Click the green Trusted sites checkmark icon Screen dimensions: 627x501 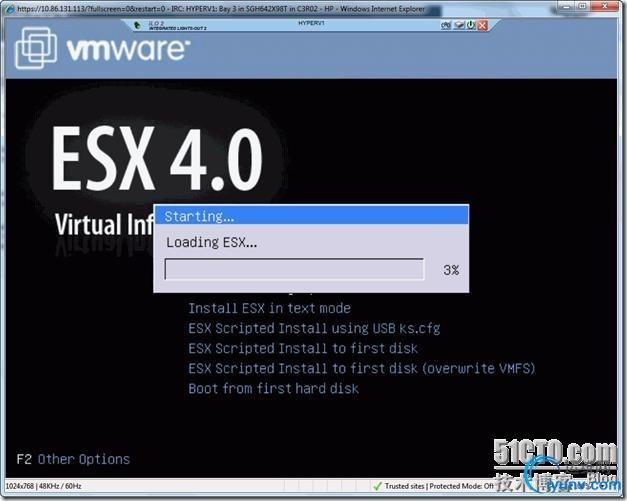pos(377,486)
